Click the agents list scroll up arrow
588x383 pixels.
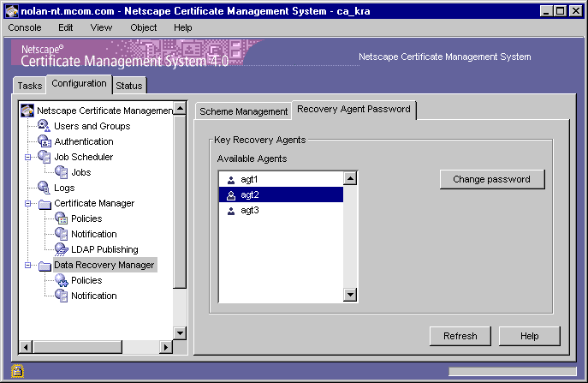point(350,178)
